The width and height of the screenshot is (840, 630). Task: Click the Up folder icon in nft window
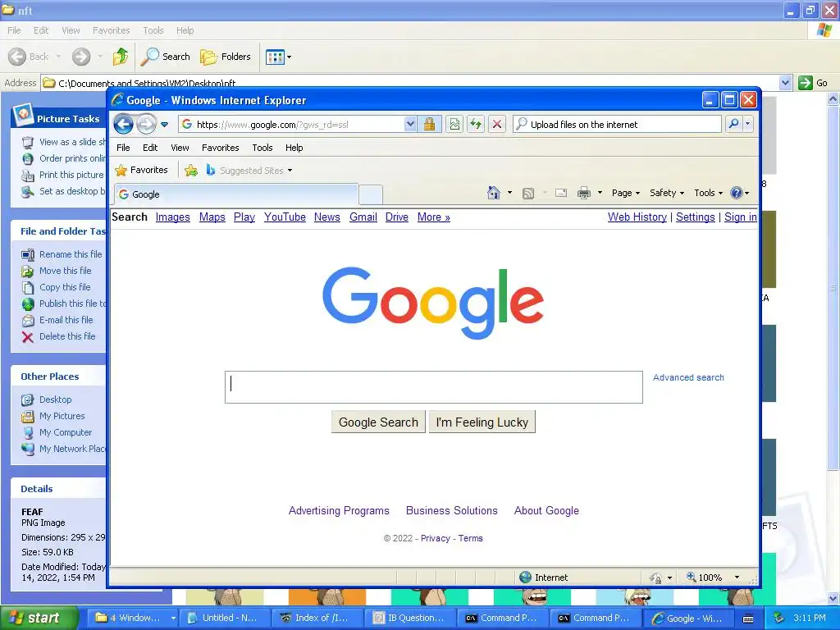[121, 57]
